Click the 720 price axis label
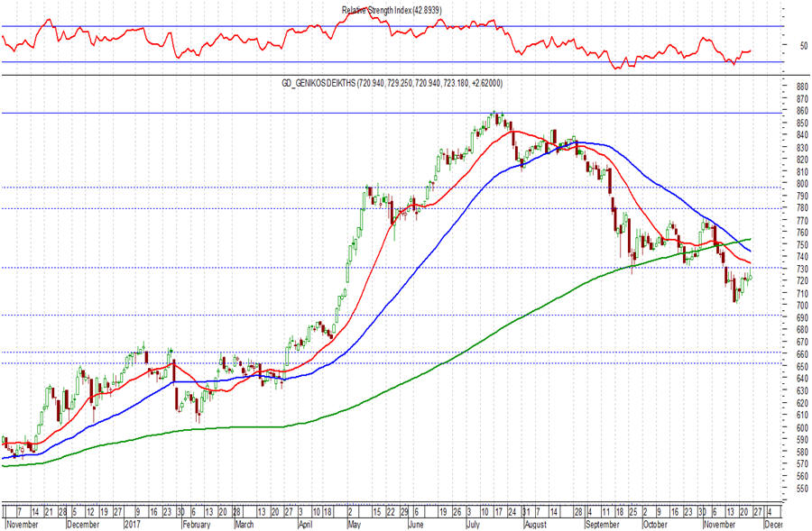 [802, 281]
